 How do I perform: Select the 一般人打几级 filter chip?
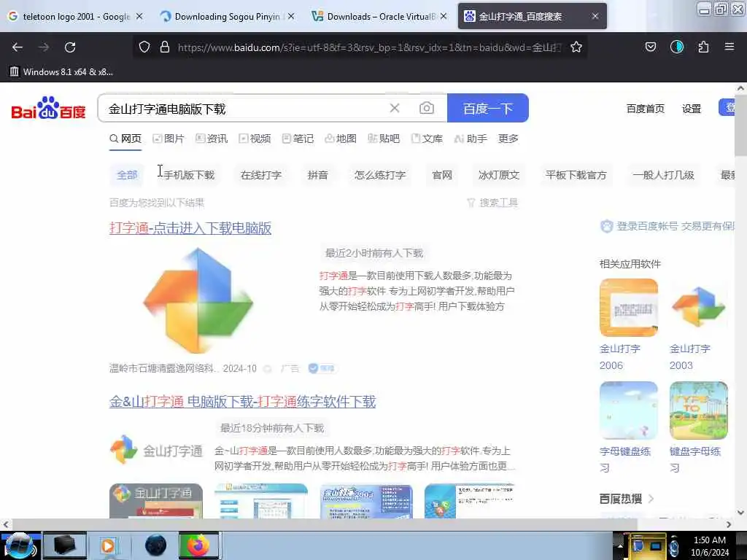click(663, 175)
